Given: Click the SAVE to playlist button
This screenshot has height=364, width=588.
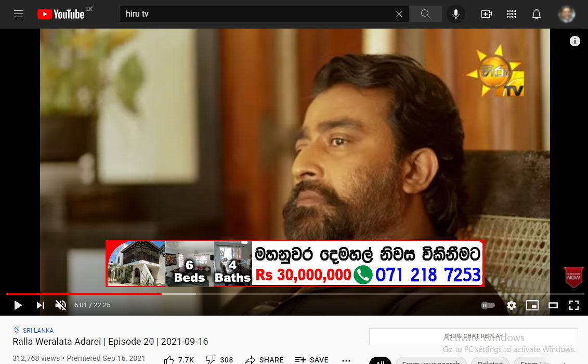Looking at the screenshot, I should pyautogui.click(x=311, y=360).
